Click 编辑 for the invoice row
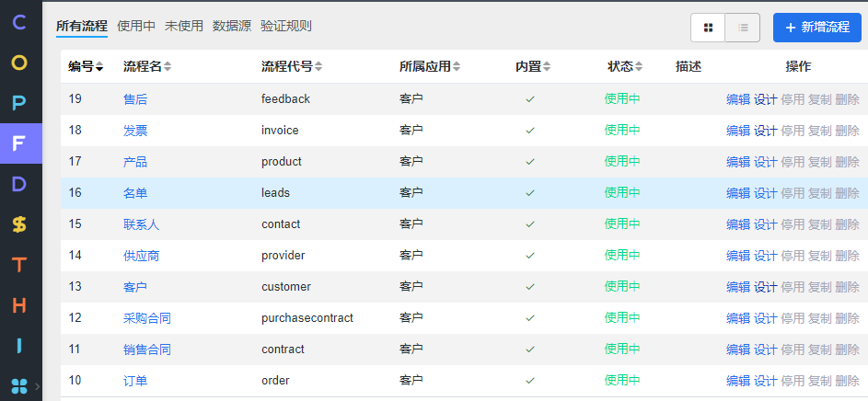The height and width of the screenshot is (401, 868). click(737, 131)
